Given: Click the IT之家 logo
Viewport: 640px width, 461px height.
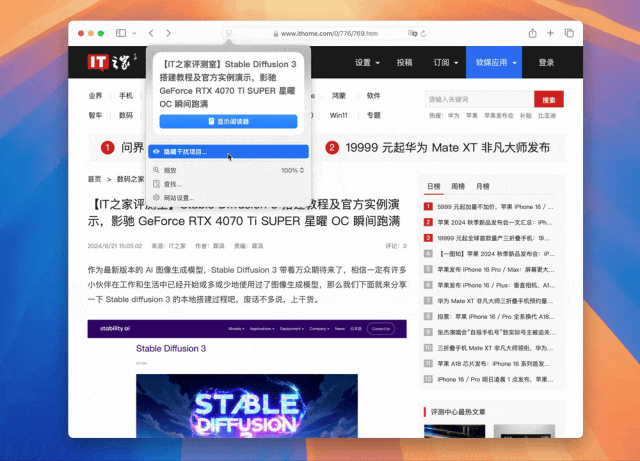Looking at the screenshot, I should (112, 62).
